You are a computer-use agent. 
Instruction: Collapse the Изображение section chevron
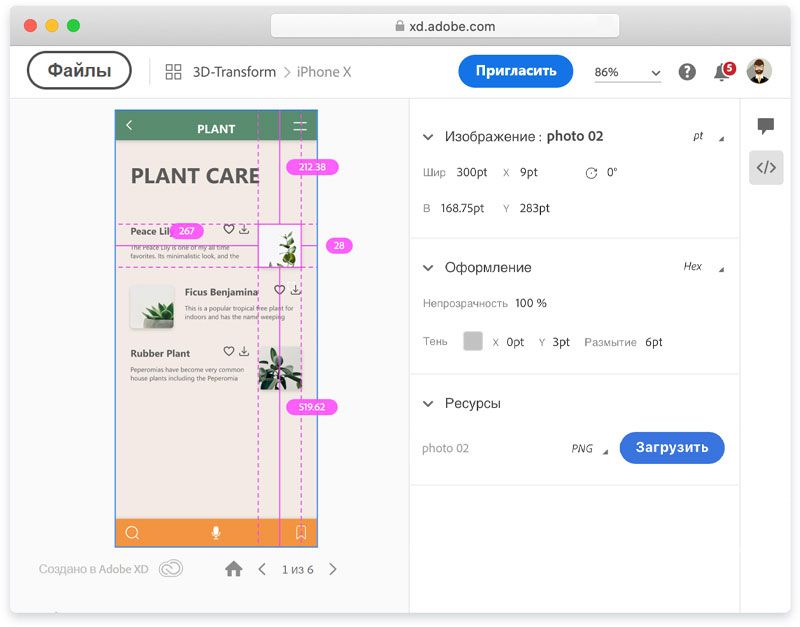tap(428, 137)
